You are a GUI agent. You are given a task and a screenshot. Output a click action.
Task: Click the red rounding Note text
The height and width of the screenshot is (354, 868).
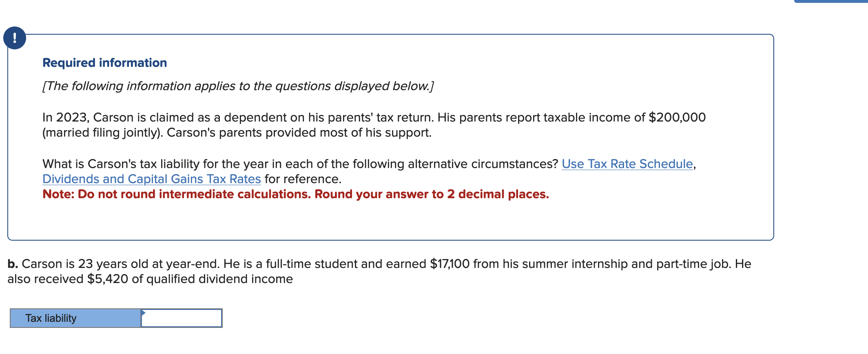tap(296, 194)
